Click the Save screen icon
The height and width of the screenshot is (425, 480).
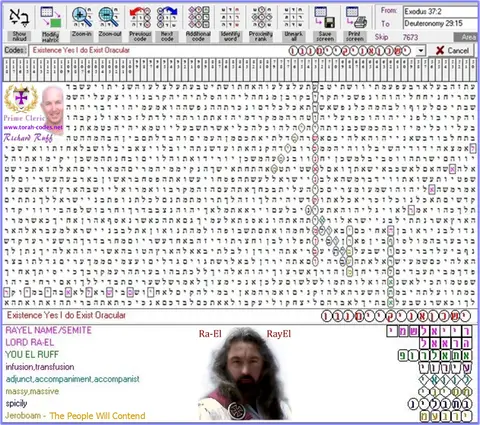[x=325, y=18]
